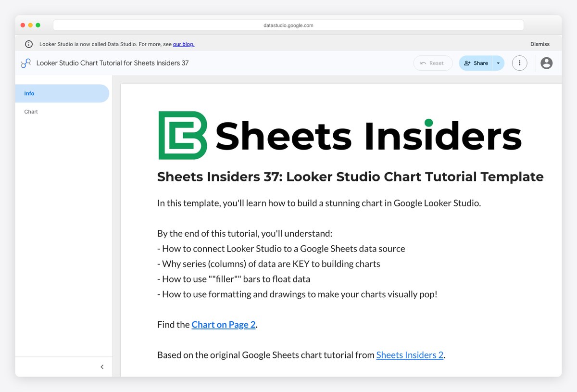This screenshot has height=392, width=577.
Task: Click the 'Sheets Insiders 37' heading
Action: [x=350, y=177]
